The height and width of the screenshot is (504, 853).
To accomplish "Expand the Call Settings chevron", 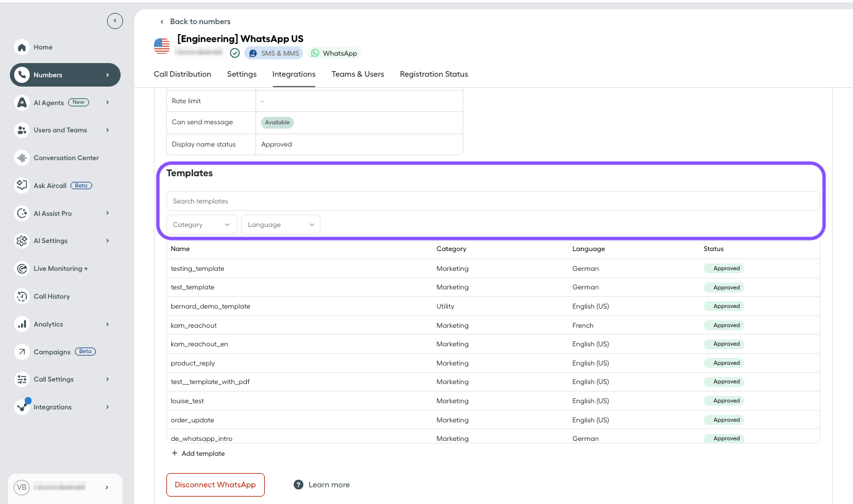I will 107,379.
